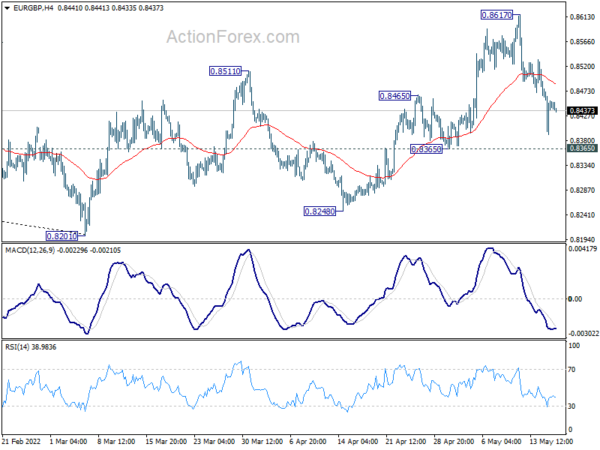Click the MACD(12,26,9) indicator label

click(x=30, y=251)
